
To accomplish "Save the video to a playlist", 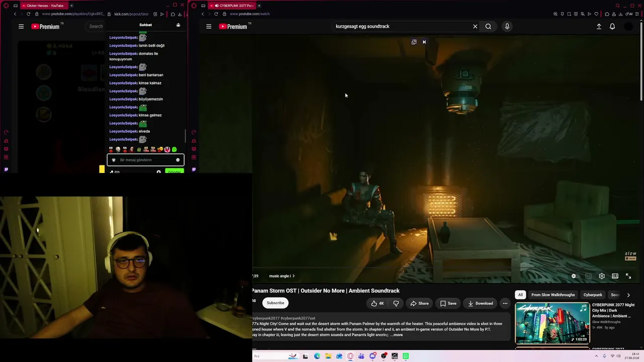I will [448, 303].
